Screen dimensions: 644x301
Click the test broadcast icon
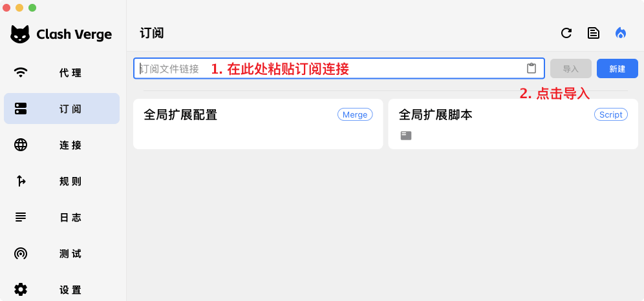[x=21, y=253]
